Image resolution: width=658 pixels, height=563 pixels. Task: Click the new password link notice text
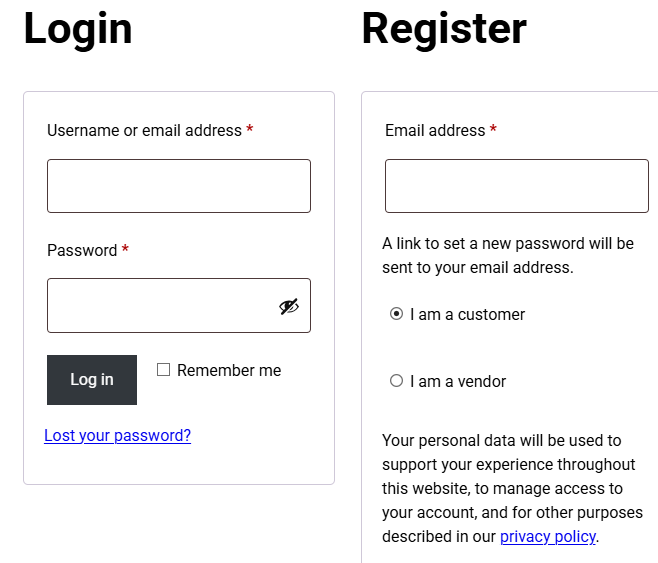pos(508,255)
